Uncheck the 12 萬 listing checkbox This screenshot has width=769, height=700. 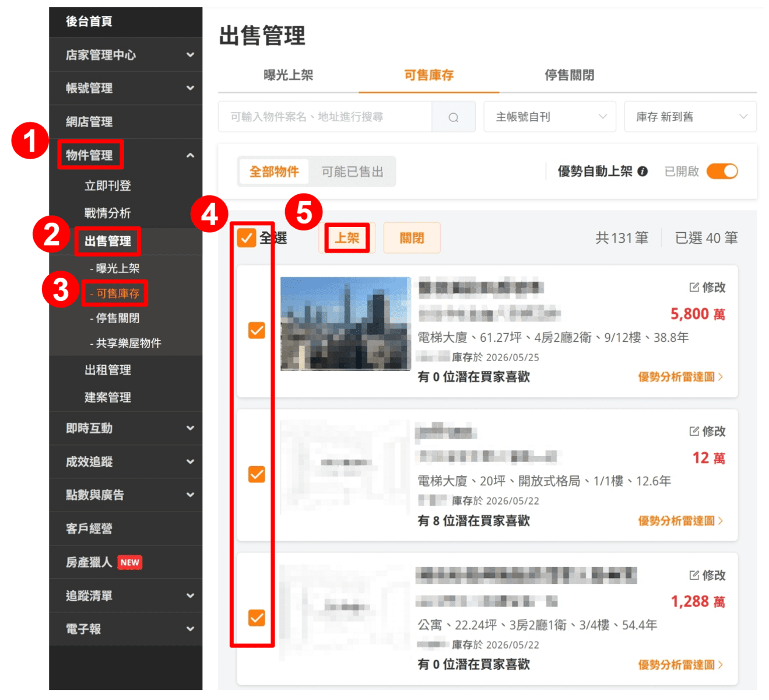tap(257, 474)
